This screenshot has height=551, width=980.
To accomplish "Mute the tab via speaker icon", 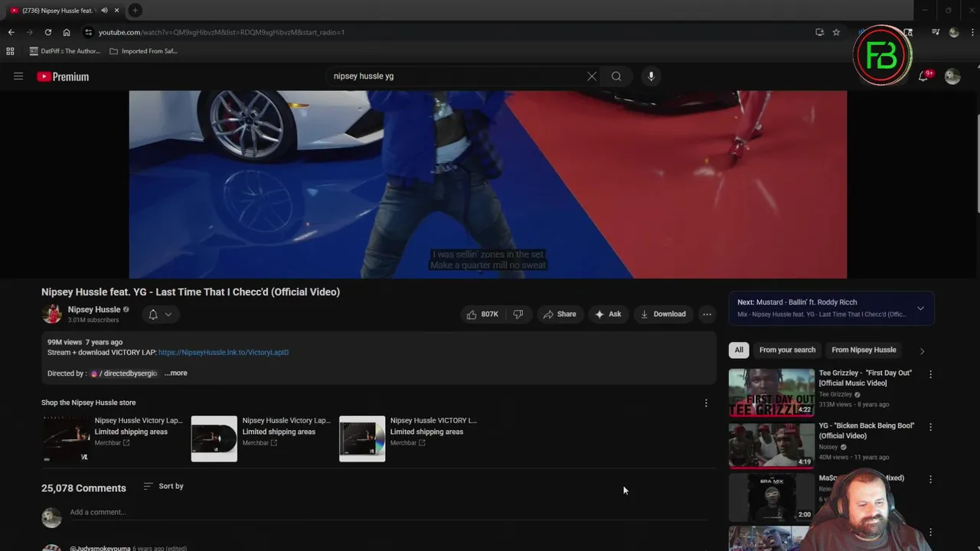I will 104,10.
